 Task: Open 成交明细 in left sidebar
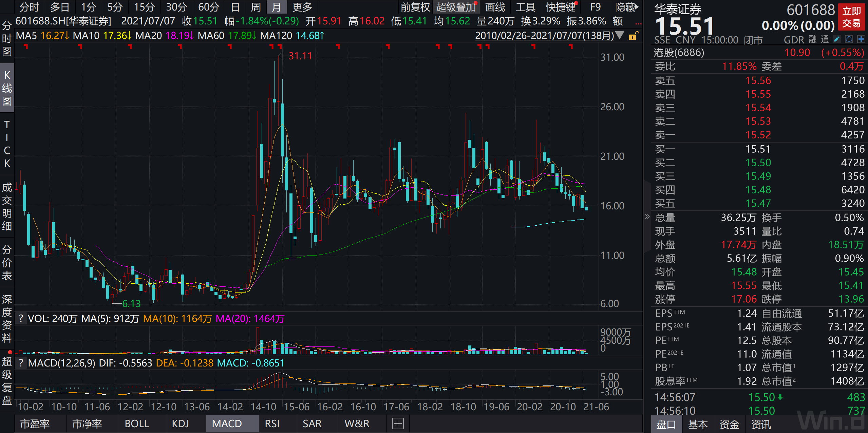[7, 206]
